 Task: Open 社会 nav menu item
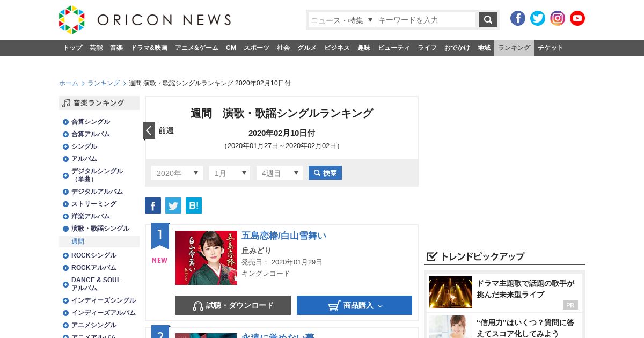point(283,48)
